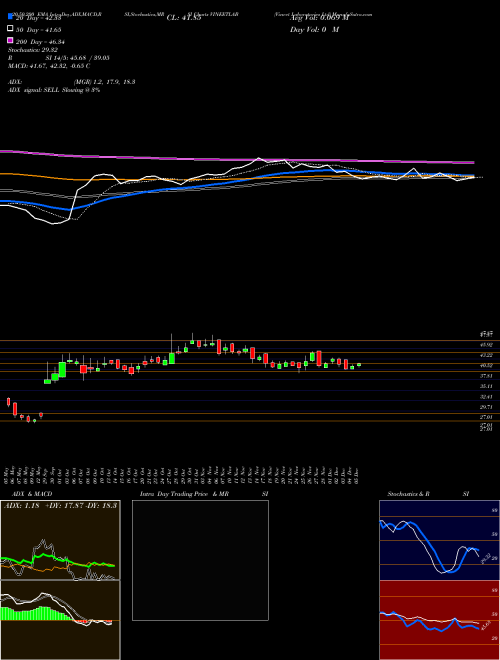Click the 35.11 price axis label

pyautogui.click(x=487, y=386)
